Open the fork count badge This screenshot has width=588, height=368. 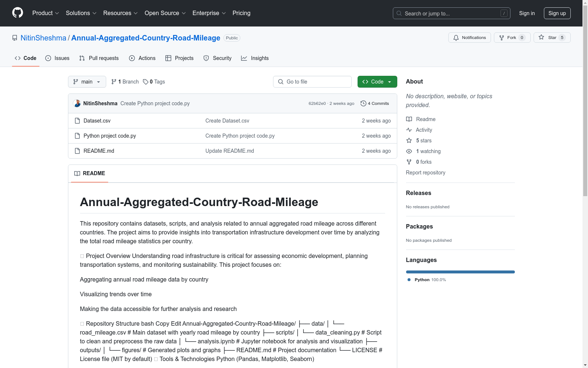[x=522, y=38]
